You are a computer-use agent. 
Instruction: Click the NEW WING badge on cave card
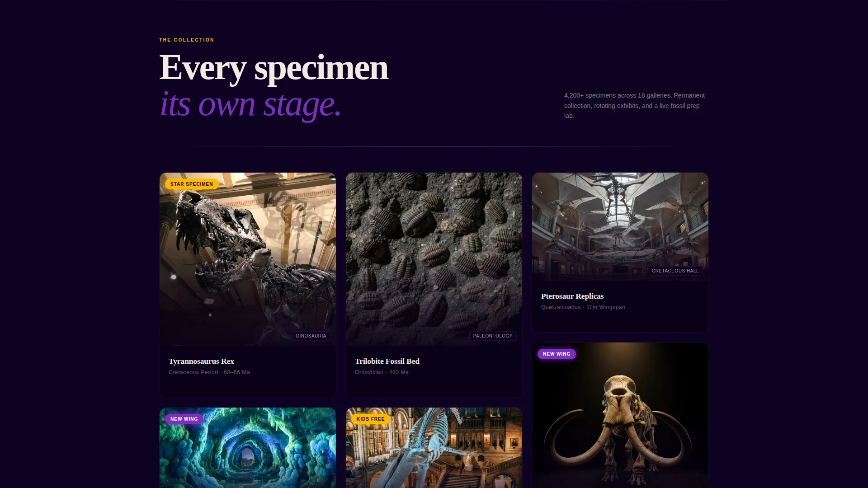pos(184,419)
